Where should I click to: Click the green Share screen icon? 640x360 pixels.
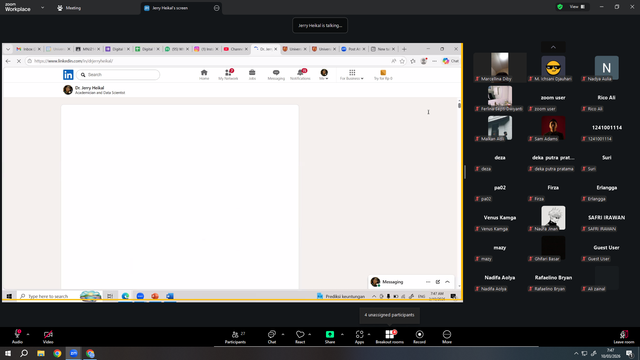pos(330,334)
